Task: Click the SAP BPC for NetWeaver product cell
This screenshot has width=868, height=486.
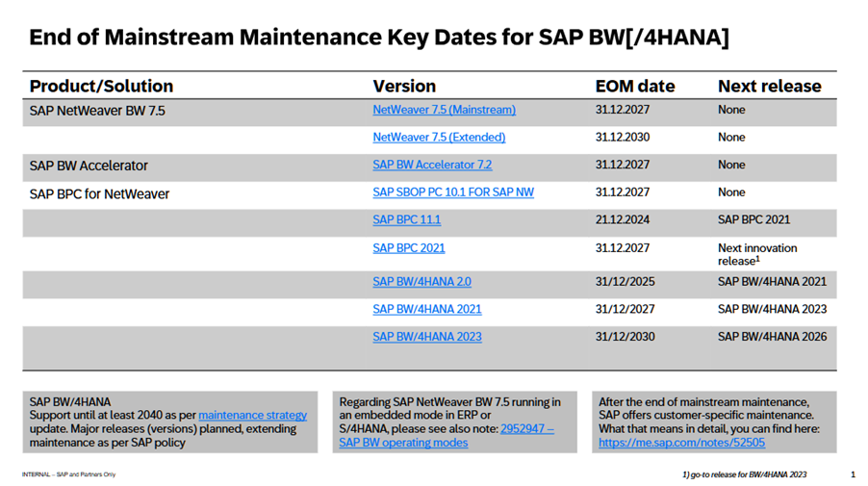Action: 99,193
